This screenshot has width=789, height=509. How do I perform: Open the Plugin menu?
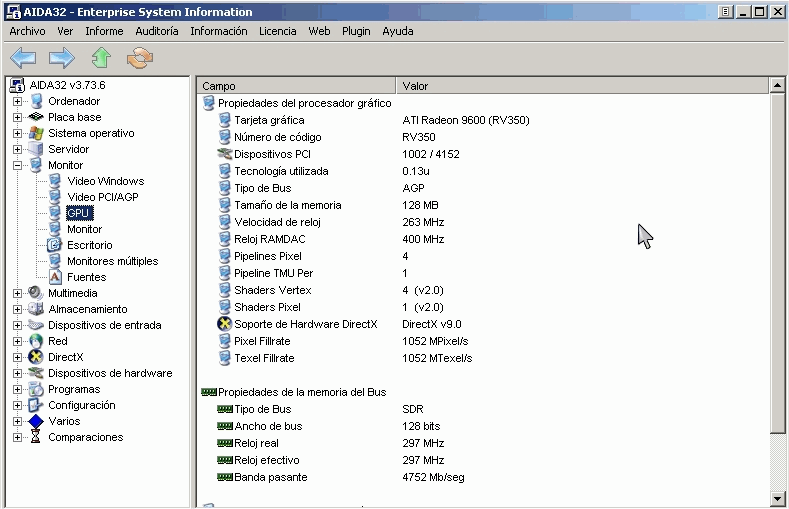click(x=356, y=31)
